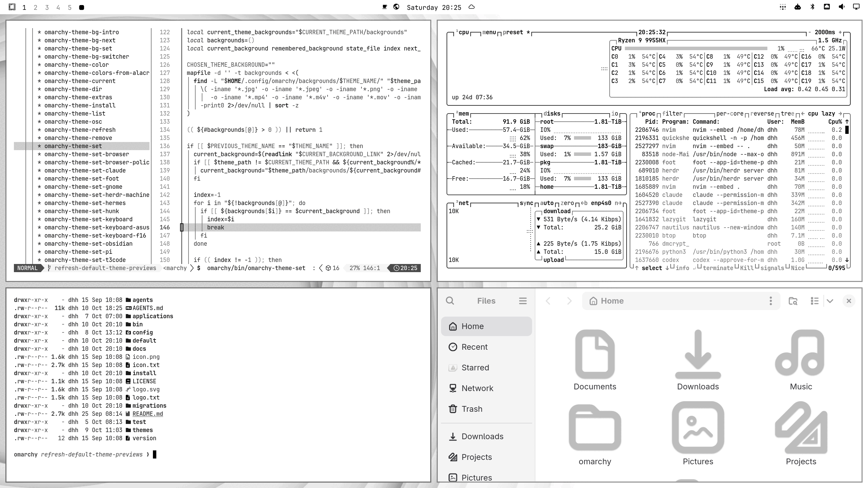868x488 pixels.
Task: Toggle per-core option in btop proc
Action: click(730, 114)
